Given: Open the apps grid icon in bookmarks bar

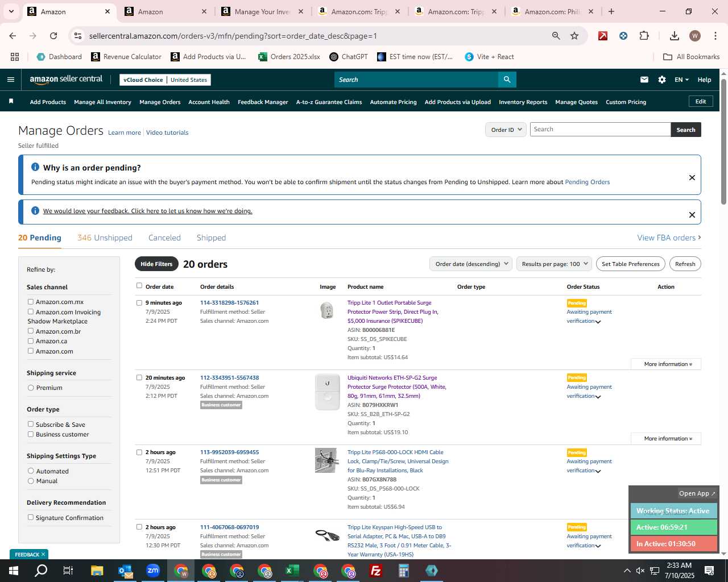Looking at the screenshot, I should pos(15,57).
